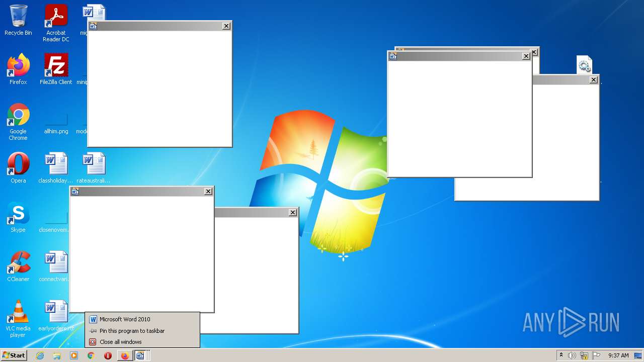The image size is (644, 362).
Task: Click the Opera icon in taskbar
Action: [108, 355]
